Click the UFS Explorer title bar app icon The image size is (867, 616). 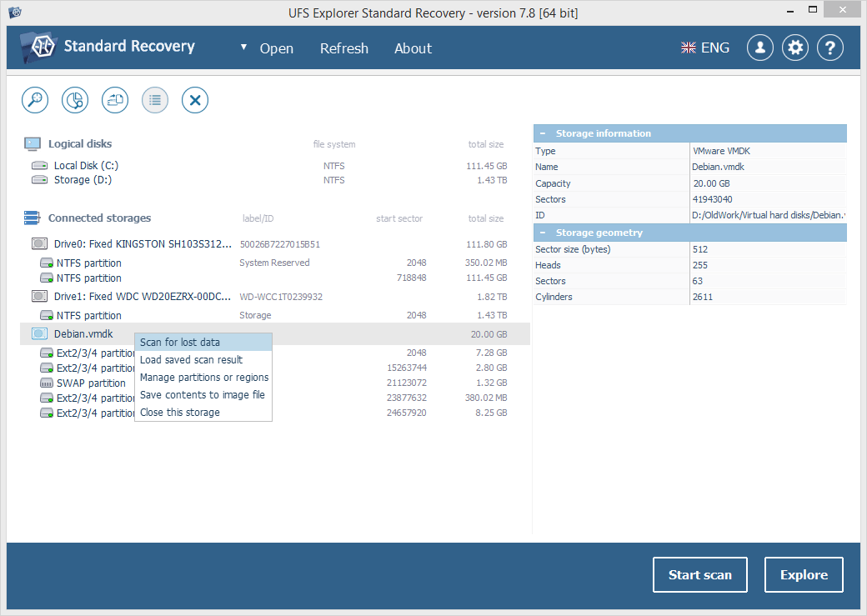pyautogui.click(x=15, y=13)
